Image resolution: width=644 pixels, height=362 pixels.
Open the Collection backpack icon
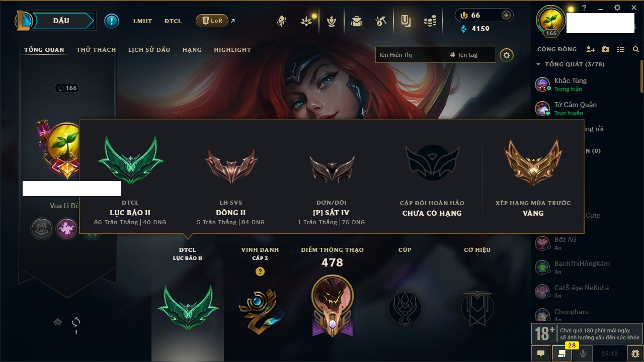tap(357, 21)
